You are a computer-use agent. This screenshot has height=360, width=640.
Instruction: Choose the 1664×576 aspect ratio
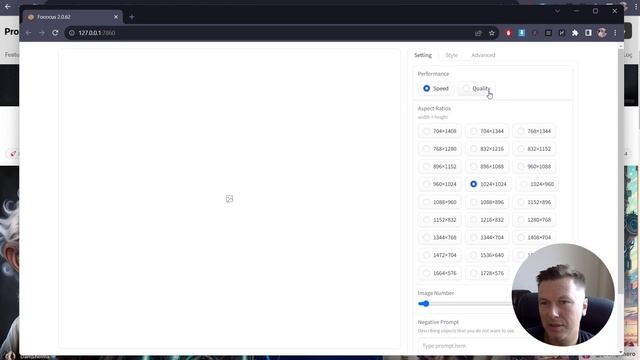(x=440, y=273)
